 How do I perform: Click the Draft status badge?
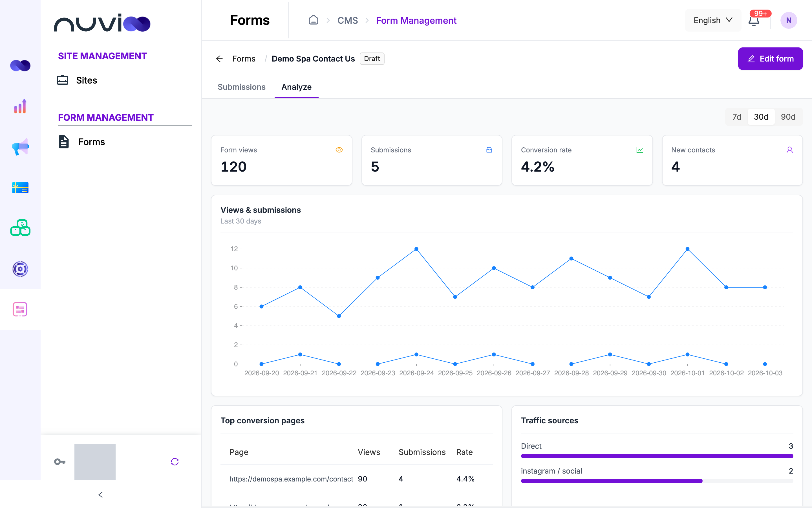coord(372,59)
